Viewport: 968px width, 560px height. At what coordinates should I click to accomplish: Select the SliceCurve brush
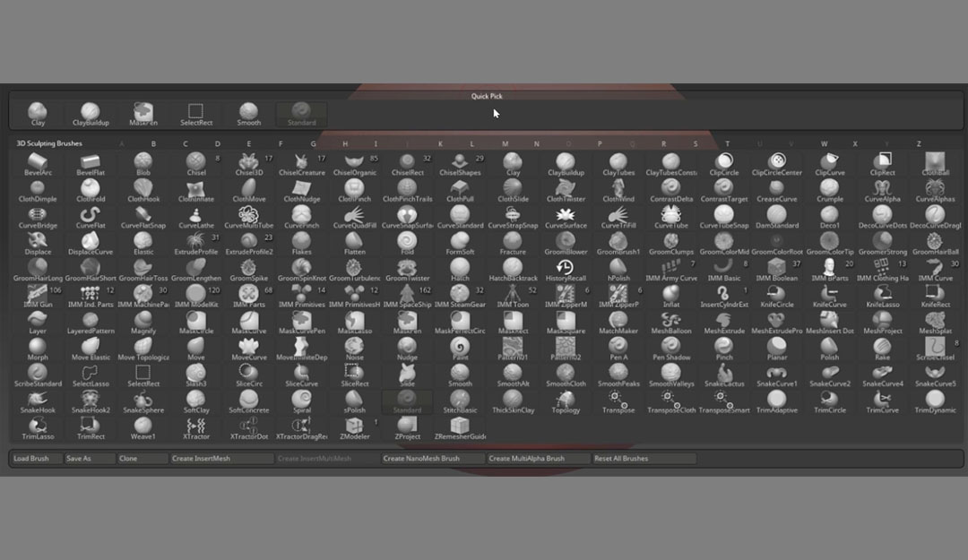pos(301,376)
